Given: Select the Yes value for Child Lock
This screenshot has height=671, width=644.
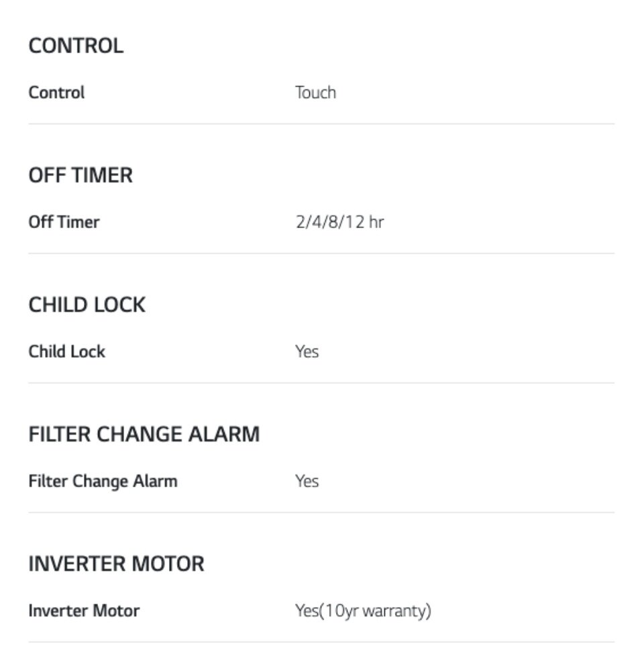Looking at the screenshot, I should click(307, 352).
